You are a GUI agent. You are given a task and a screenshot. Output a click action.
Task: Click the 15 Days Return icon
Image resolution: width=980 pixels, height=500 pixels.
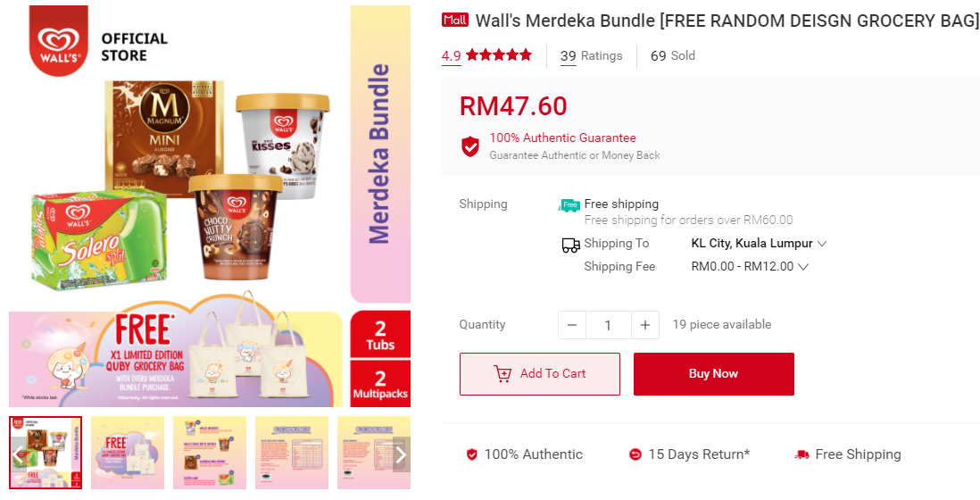click(x=635, y=455)
